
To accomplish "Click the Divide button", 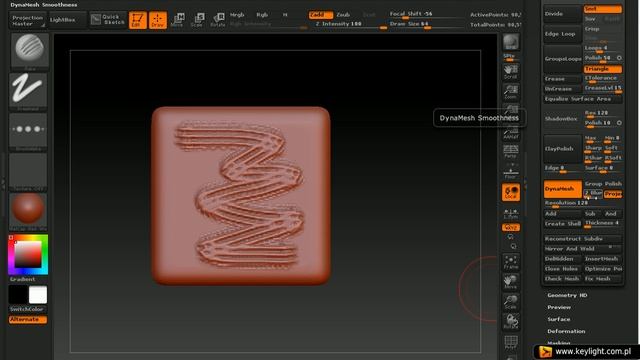I will coord(562,14).
